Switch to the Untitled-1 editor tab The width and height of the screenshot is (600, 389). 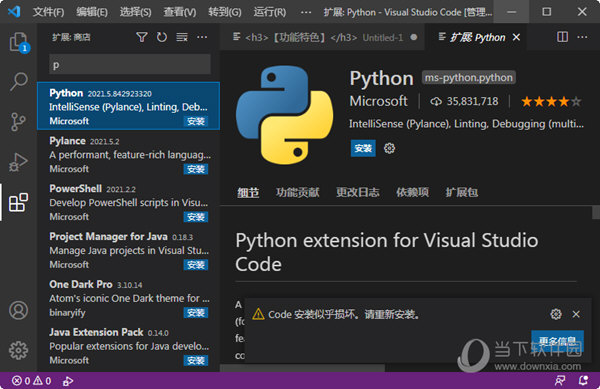[x=322, y=37]
